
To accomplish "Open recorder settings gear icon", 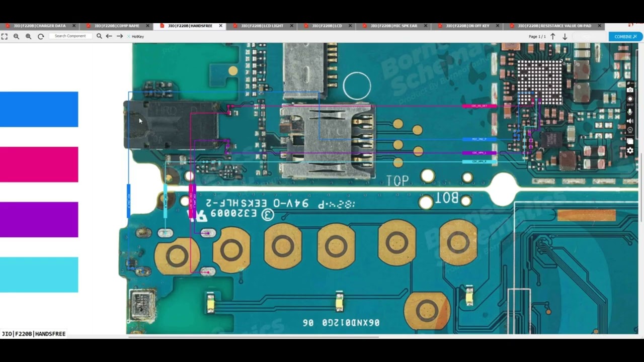I will click(x=630, y=150).
